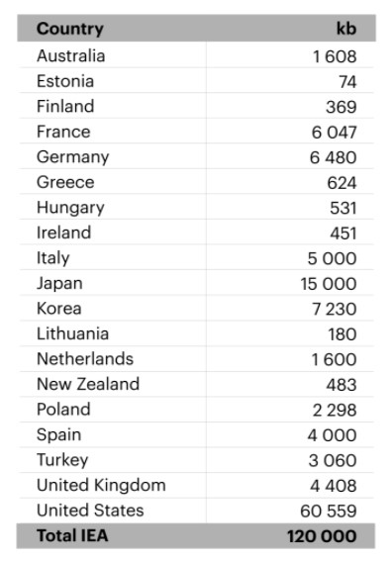Image resolution: width=392 pixels, height=562 pixels.
Task: Select the United Kingdom row label
Action: point(101,485)
